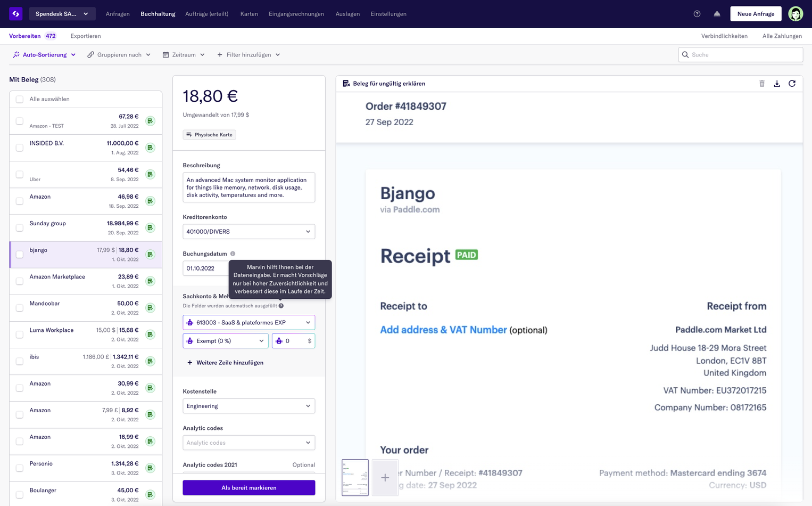Image resolution: width=812 pixels, height=506 pixels.
Task: Click the receipt status icon for Boulanger
Action: (151, 494)
